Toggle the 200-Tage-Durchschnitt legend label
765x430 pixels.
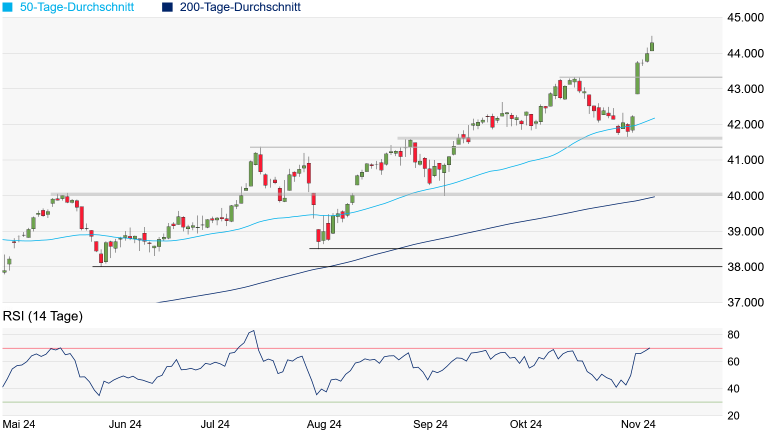click(243, 8)
